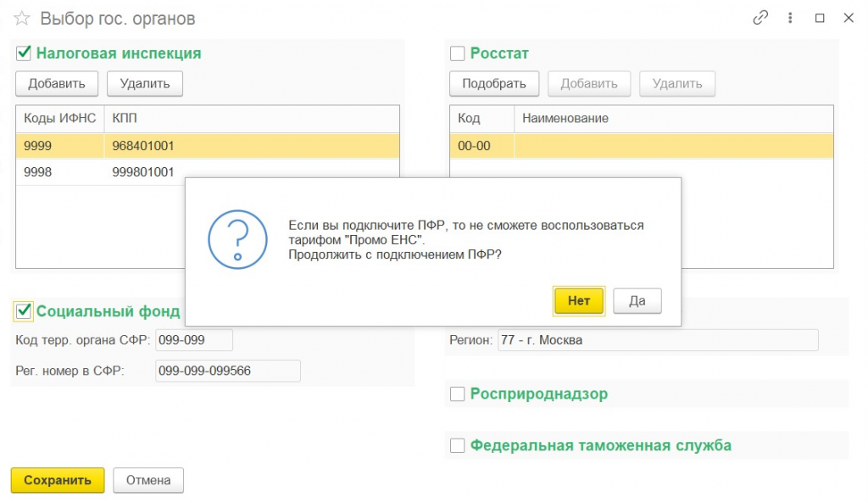868x503 pixels.
Task: Select the row with code 9999
Action: pyautogui.click(x=208, y=146)
